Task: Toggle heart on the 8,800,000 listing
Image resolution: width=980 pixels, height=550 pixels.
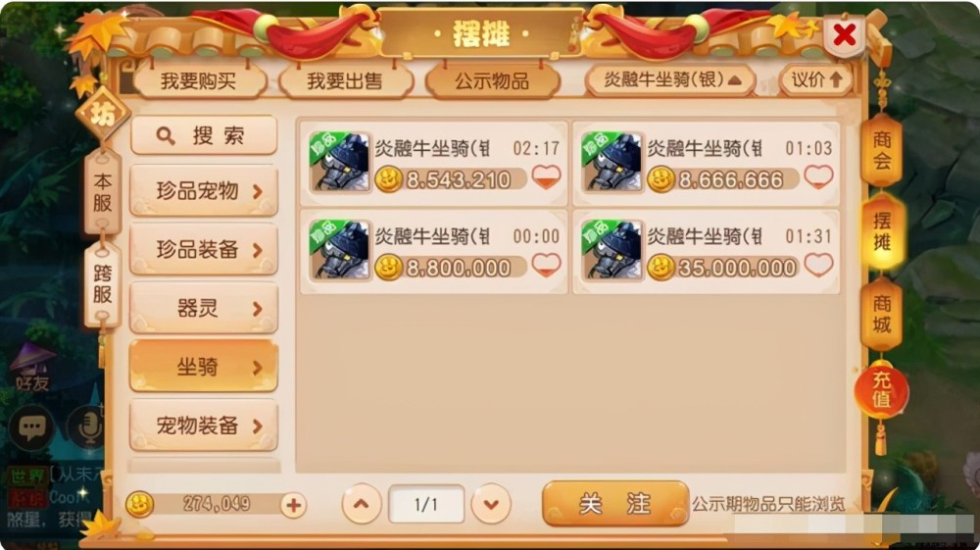Action: (546, 265)
